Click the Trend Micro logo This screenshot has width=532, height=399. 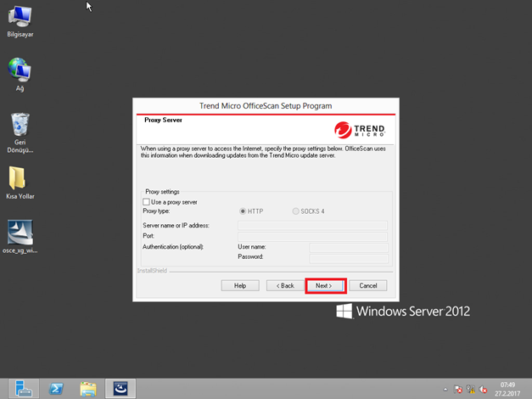[x=360, y=130]
